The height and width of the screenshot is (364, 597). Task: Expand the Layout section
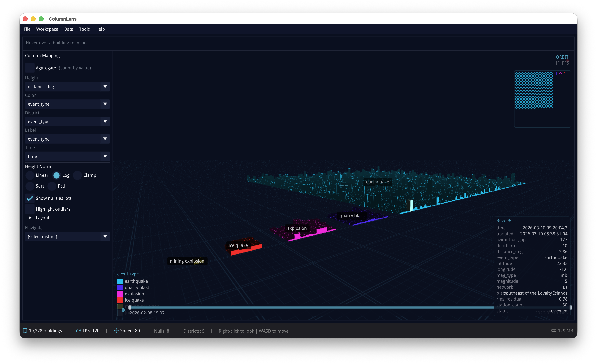(x=30, y=218)
